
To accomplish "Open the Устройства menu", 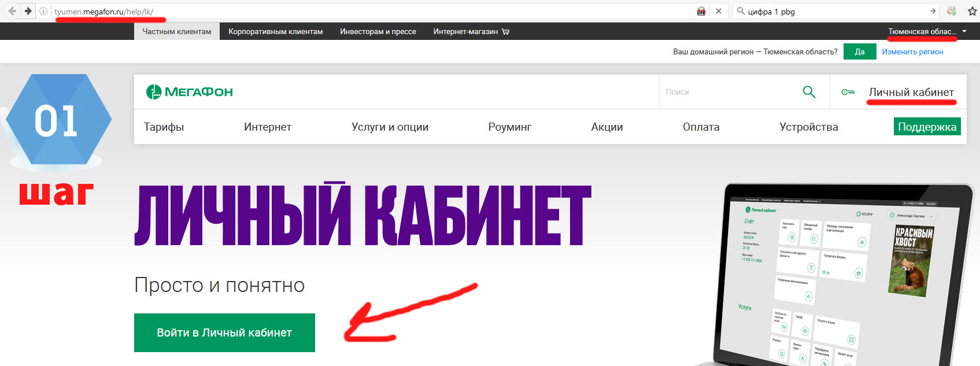I will tap(808, 127).
